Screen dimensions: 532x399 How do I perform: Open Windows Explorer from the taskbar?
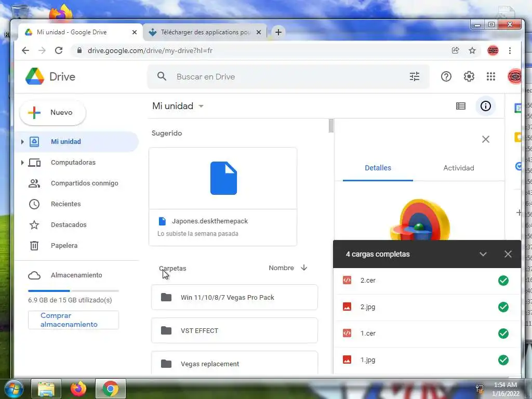pos(46,389)
